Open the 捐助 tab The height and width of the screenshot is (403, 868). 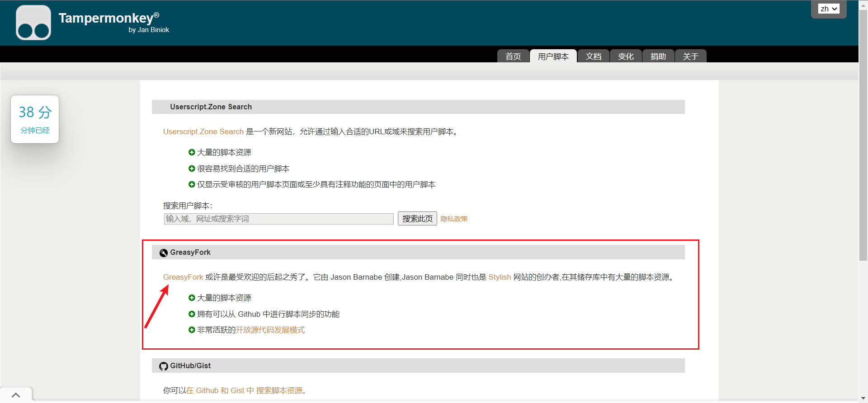tap(658, 56)
